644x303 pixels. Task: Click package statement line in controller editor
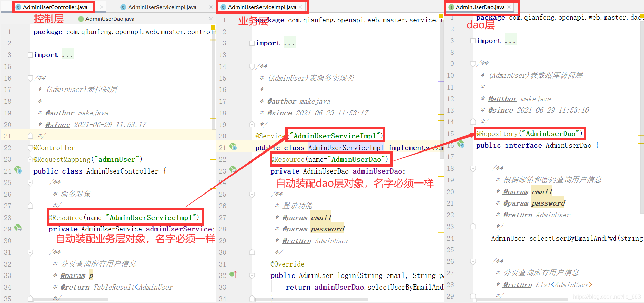124,32
